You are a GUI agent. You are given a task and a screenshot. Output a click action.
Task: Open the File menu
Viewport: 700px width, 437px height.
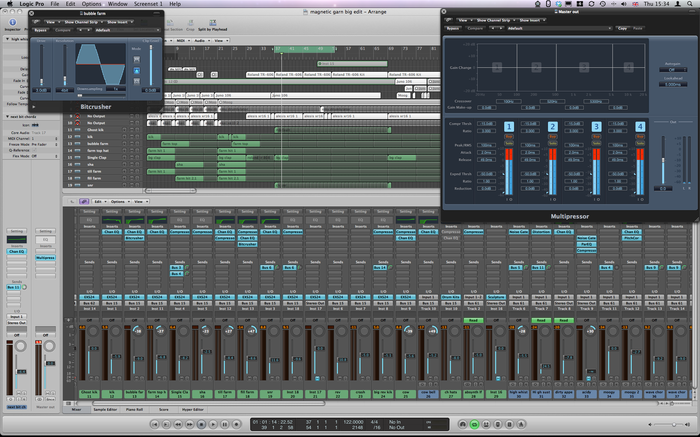(54, 4)
